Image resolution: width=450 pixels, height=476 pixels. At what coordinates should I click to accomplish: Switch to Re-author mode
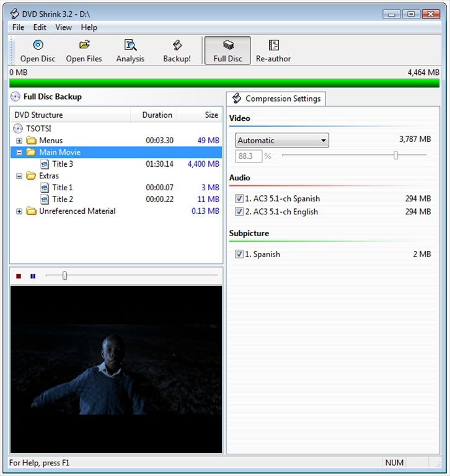tap(273, 50)
